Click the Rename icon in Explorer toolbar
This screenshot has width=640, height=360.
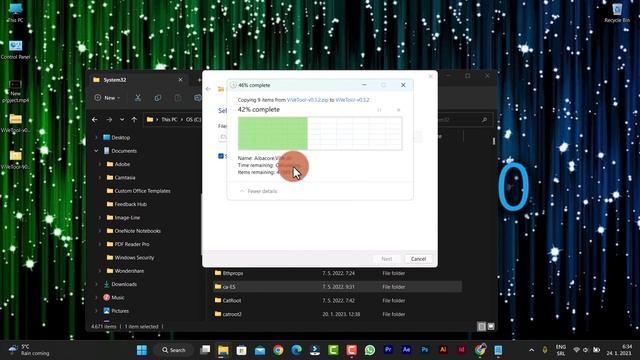(198, 98)
